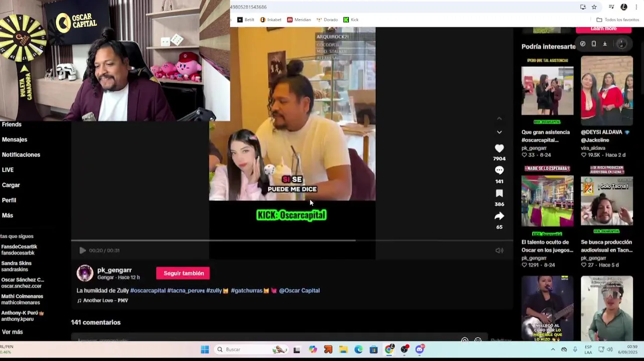
Task: Open the 'Que gran asistencia' video thumbnail
Action: pyautogui.click(x=547, y=90)
